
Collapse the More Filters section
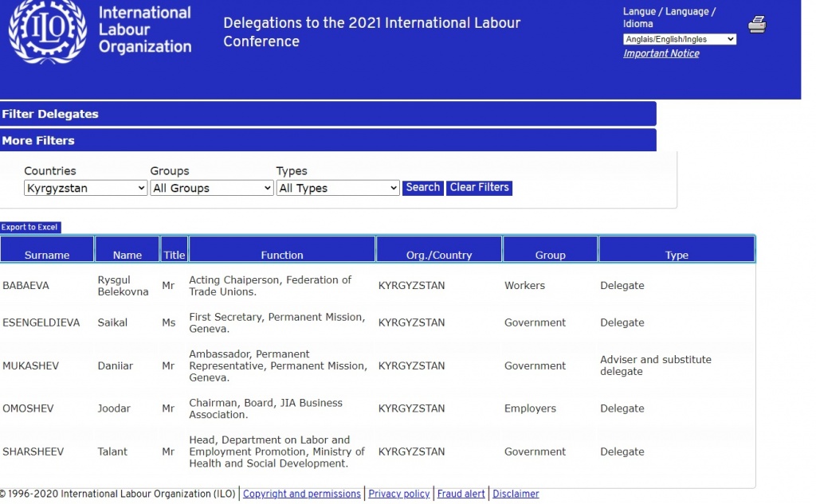[328, 140]
